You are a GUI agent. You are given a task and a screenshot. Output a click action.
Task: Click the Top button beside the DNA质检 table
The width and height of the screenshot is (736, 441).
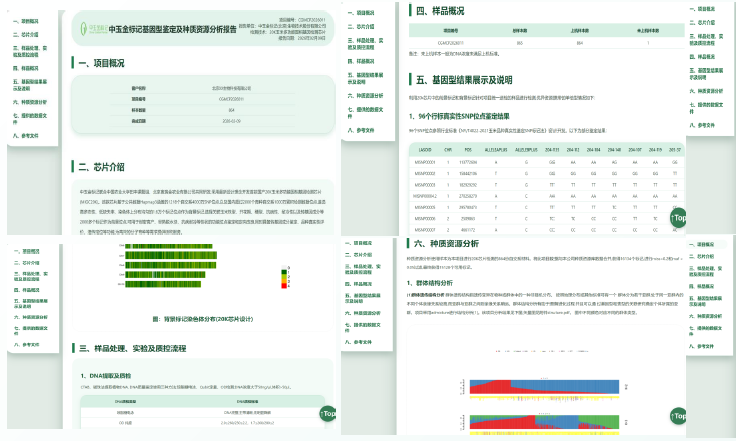click(328, 413)
